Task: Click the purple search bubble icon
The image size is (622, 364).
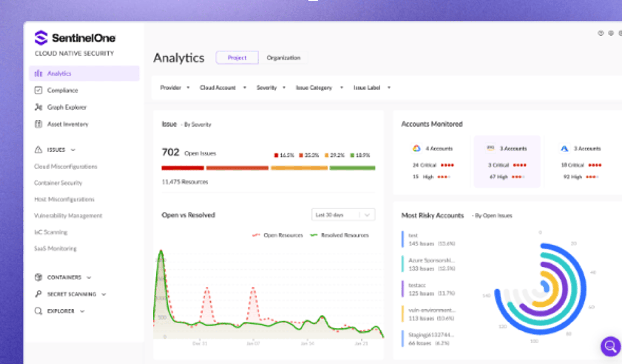Action: [x=611, y=347]
